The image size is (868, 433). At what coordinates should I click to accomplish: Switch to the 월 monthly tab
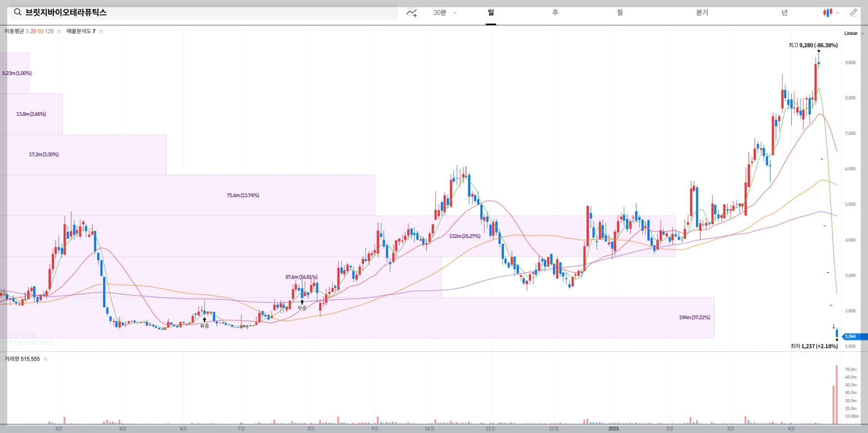[620, 13]
